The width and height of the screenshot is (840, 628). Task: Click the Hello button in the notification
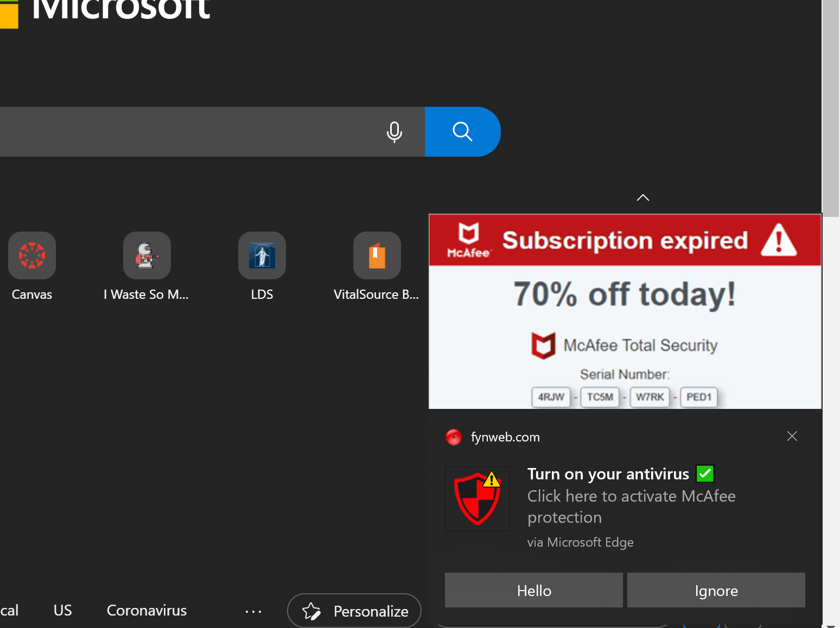tap(533, 590)
